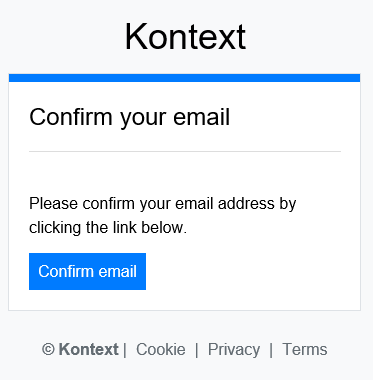Open the Terms link in footer
Screen dimensions: 373x380
(x=305, y=350)
